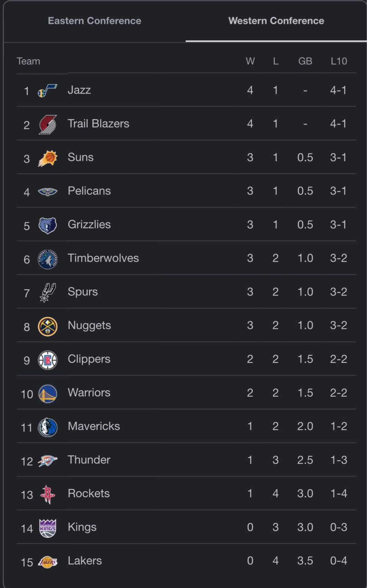Screen dimensions: 367x588
Task: Open the Thunder team name link
Action: click(89, 460)
